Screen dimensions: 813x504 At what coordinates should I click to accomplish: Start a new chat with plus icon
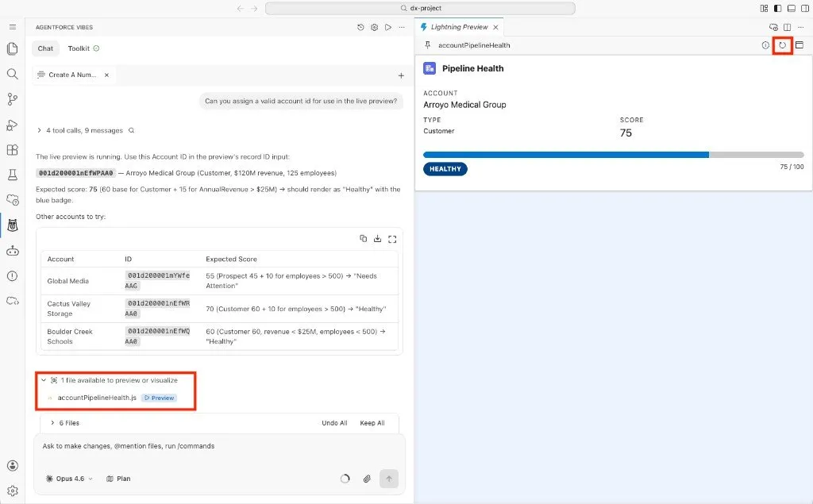point(401,75)
